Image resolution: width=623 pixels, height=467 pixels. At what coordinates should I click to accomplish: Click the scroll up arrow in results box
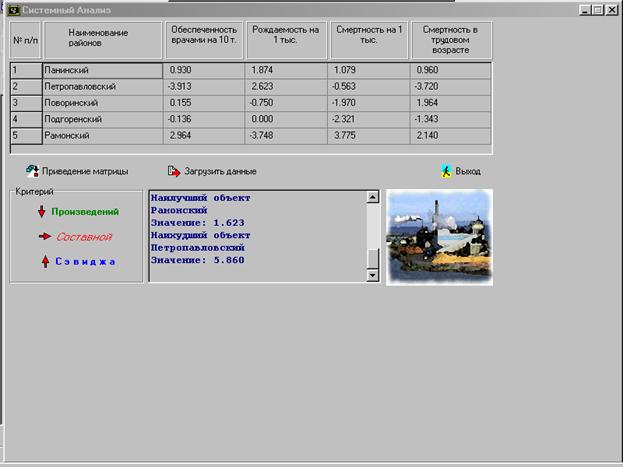point(373,197)
